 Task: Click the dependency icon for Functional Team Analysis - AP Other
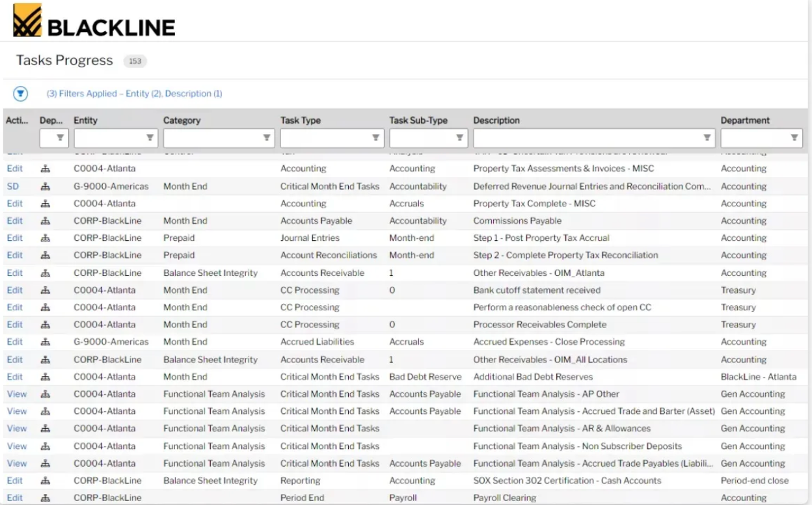click(x=46, y=394)
